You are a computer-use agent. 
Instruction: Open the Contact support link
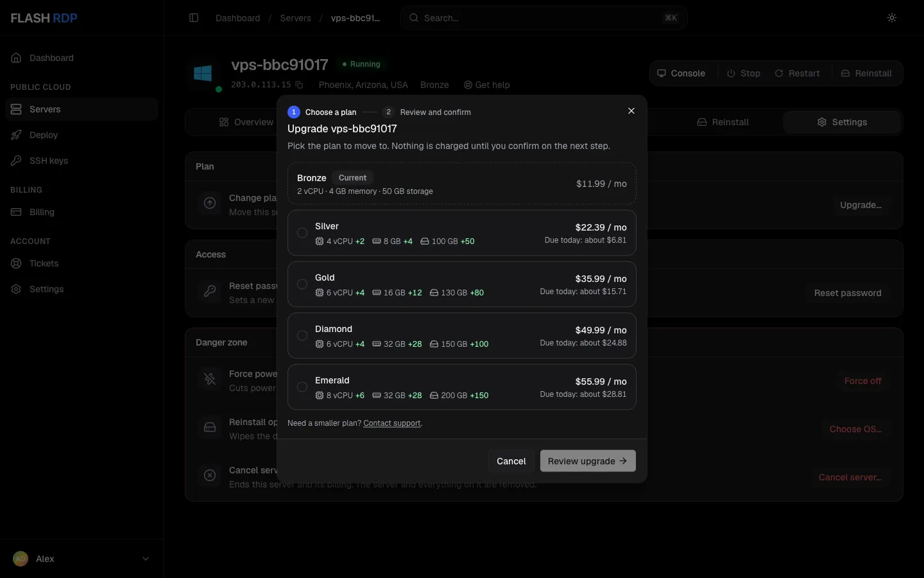point(392,423)
